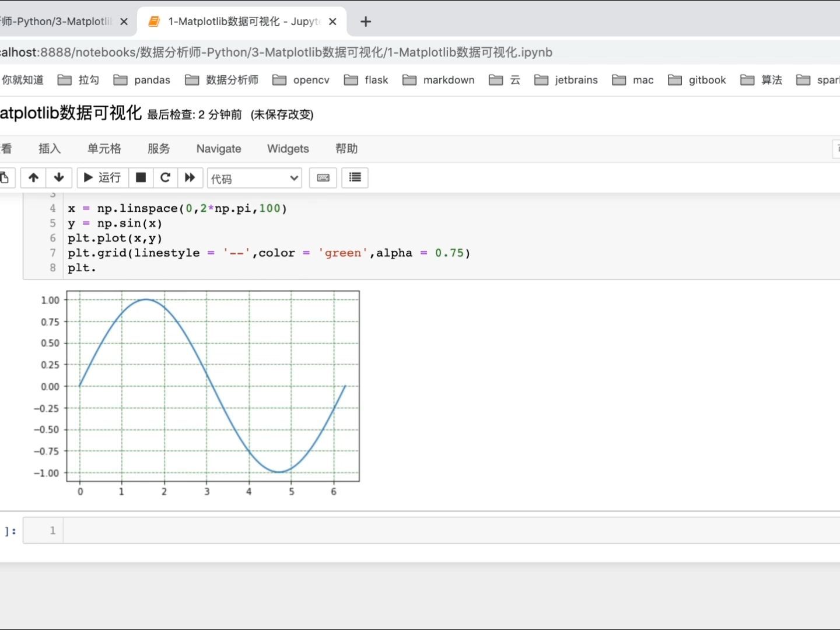This screenshot has height=630, width=840.
Task: Open the 云 bookmark folder
Action: tap(505, 80)
